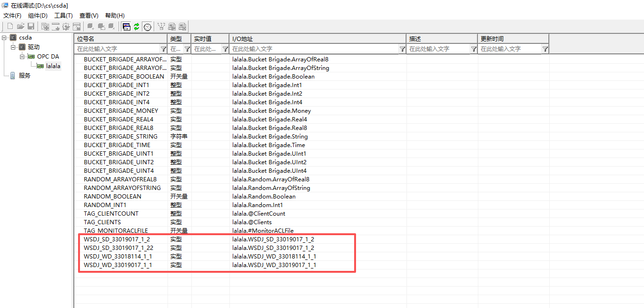
Task: Focus the I/O地址 filter text field
Action: click(314, 49)
